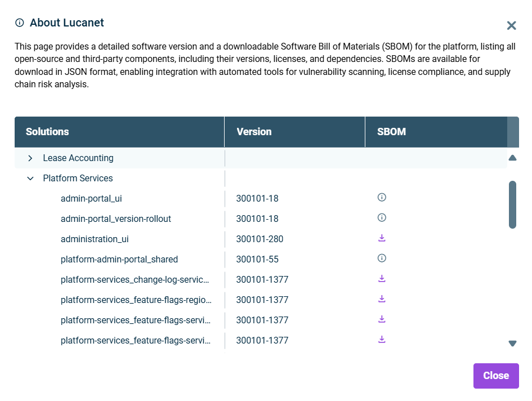Select the admin-portal_ui tree item
Viewport: 532px width, 401px height.
(91, 198)
